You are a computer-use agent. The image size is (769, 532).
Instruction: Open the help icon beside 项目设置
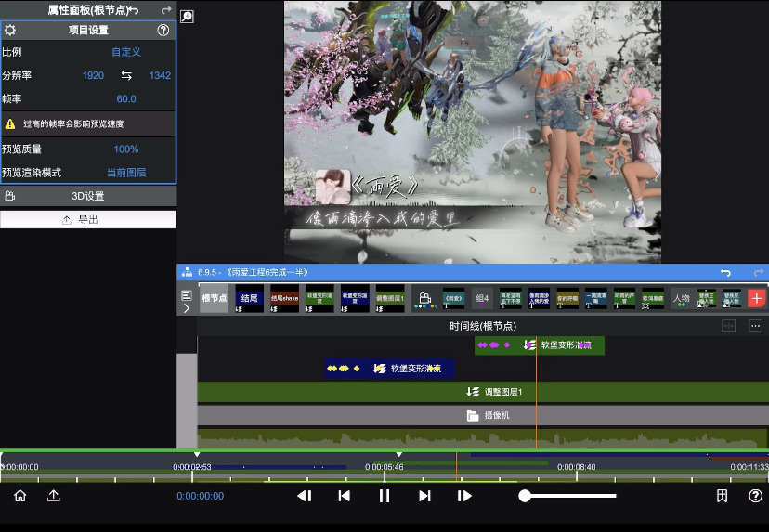pos(163,30)
